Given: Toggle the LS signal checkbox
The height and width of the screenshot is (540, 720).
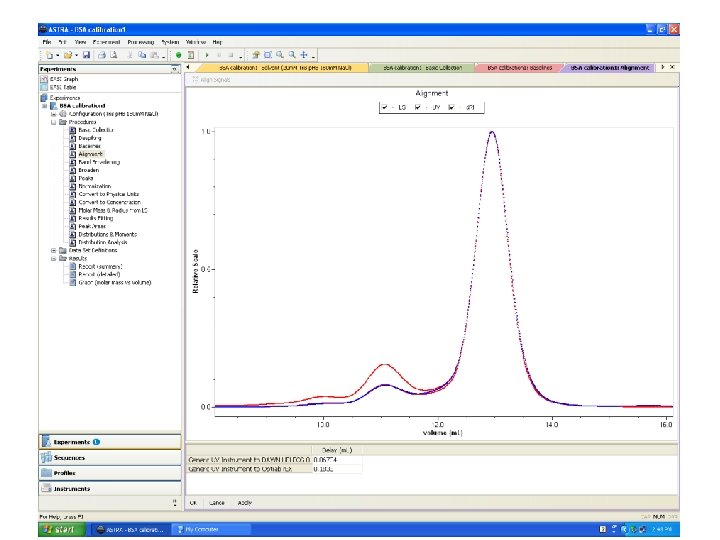Looking at the screenshot, I should click(x=384, y=107).
